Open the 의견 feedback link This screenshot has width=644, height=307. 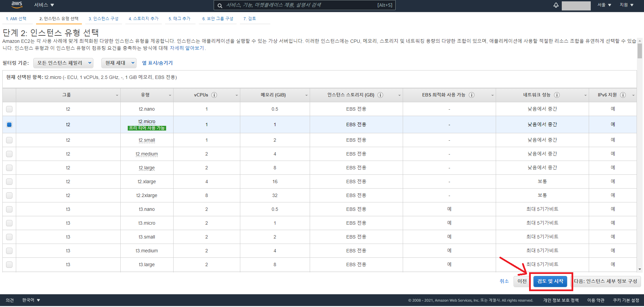10,300
